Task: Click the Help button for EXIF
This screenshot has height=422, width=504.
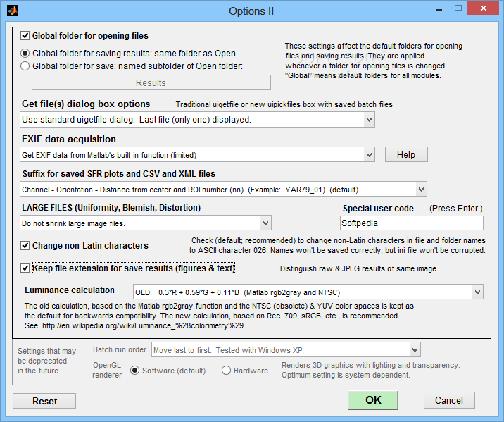Action: click(406, 155)
